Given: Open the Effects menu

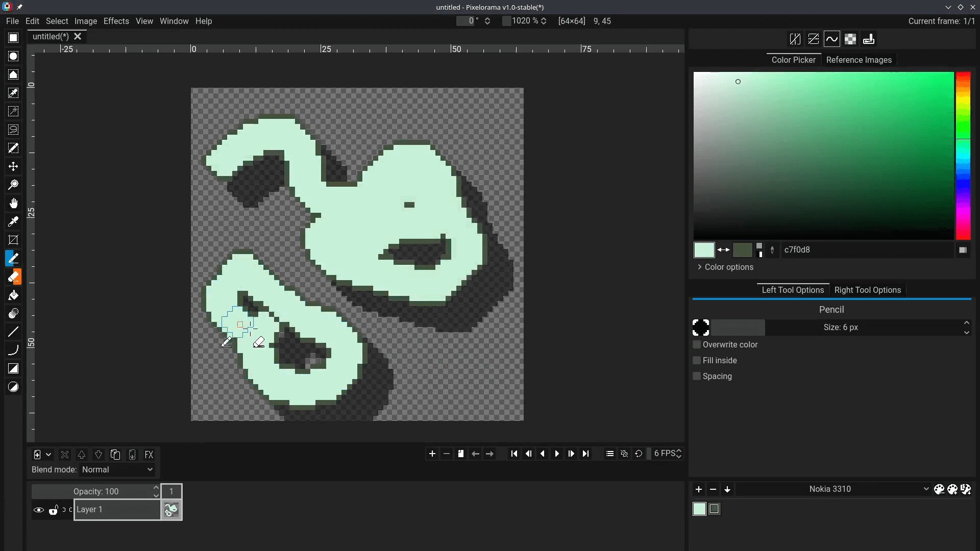Looking at the screenshot, I should 116,21.
